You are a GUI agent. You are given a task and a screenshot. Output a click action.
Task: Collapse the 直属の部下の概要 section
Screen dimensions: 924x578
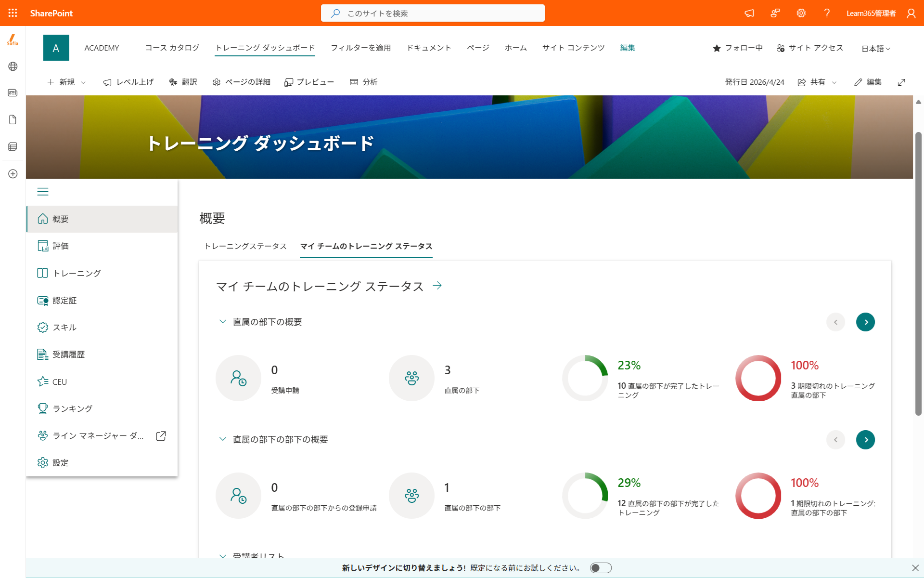point(222,322)
